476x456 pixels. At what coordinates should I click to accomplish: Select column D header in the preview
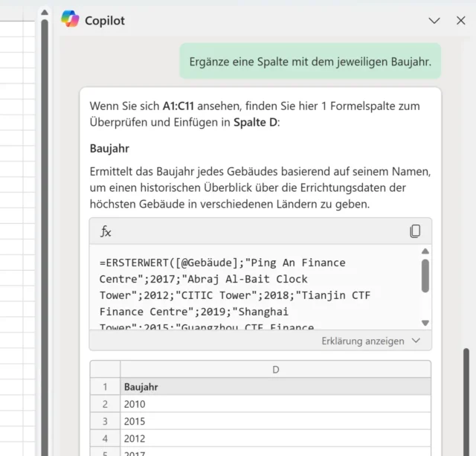point(275,370)
